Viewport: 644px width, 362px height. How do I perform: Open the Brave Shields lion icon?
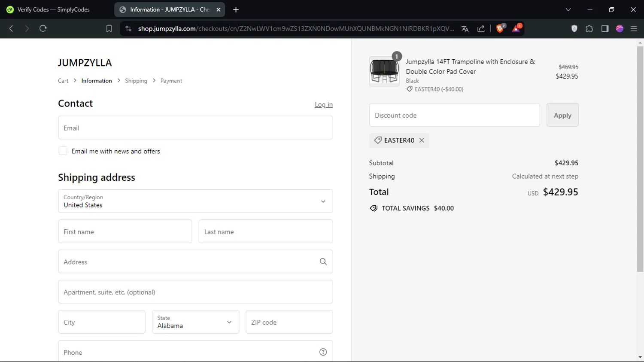click(501, 28)
